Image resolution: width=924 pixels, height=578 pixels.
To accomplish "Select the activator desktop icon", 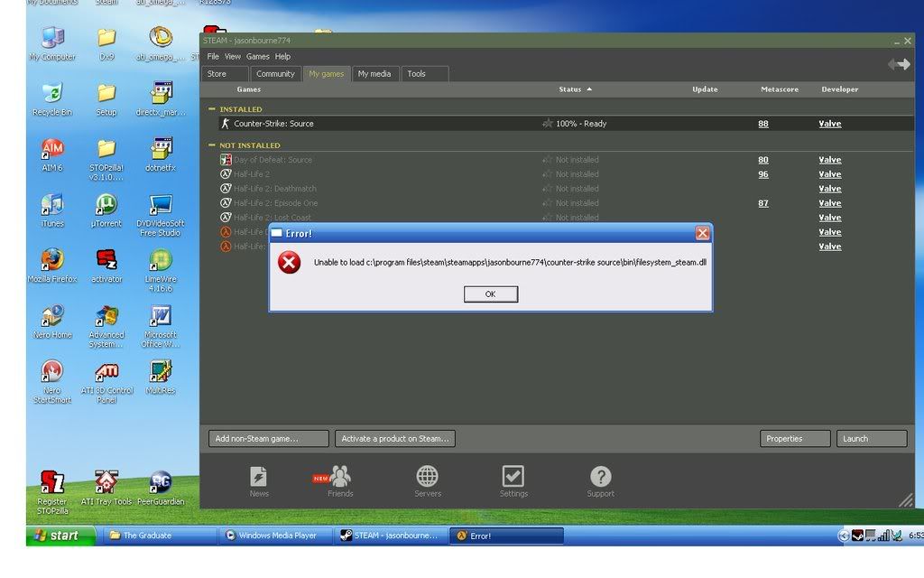I will [x=106, y=266].
